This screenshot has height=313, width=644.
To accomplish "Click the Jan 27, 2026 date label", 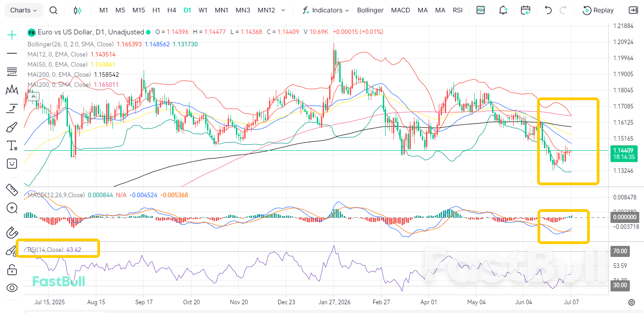I will pos(334,302).
